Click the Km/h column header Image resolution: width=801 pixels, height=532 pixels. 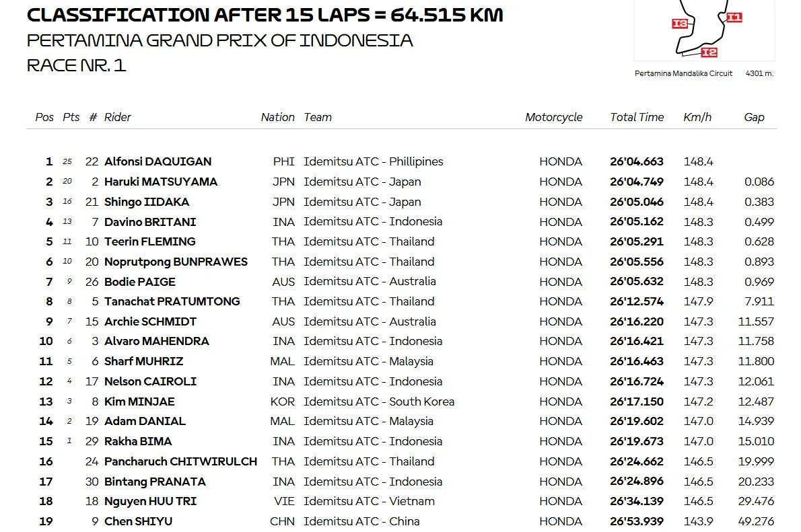697,117
